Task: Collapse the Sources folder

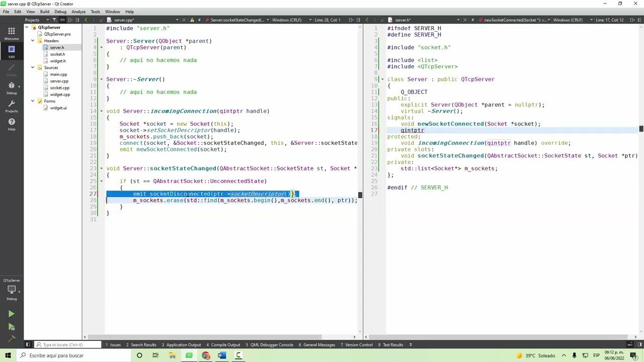Action: point(33,67)
